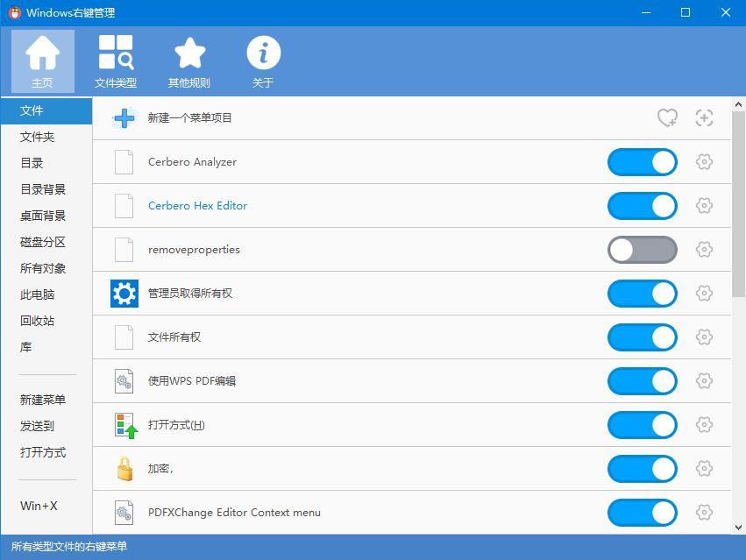The image size is (746, 560).
Task: Click the refresh-add icon beside the heart
Action: pos(704,117)
